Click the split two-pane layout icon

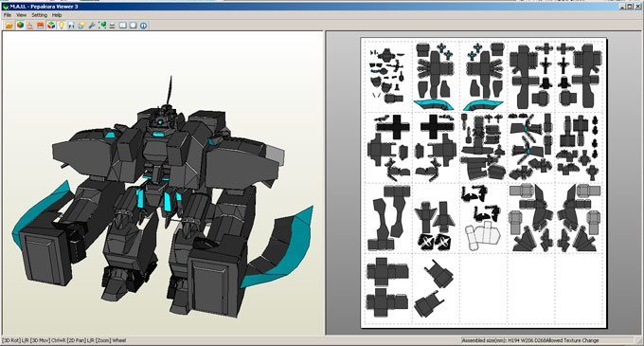[x=123, y=26]
